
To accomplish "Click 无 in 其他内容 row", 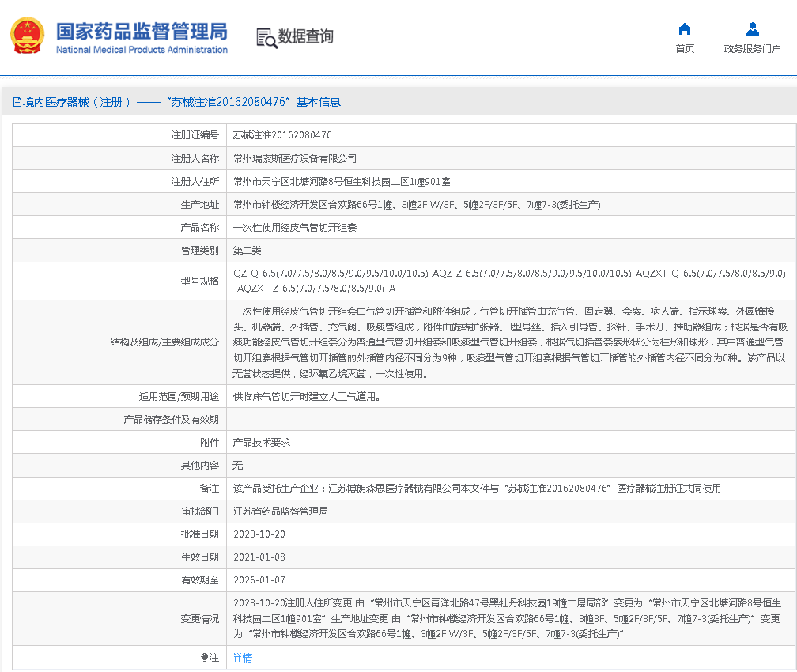I will [x=237, y=465].
